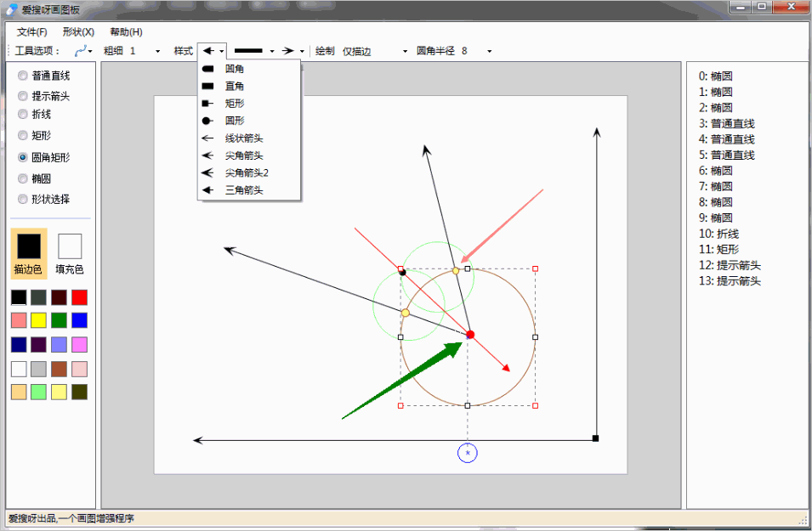The height and width of the screenshot is (531, 812).
Task: Pick the brown color swatch
Action: click(59, 369)
